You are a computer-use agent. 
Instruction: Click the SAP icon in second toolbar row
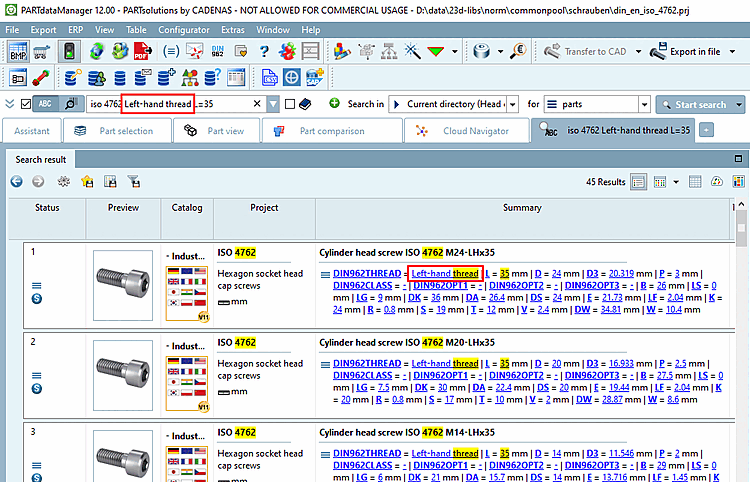(313, 77)
